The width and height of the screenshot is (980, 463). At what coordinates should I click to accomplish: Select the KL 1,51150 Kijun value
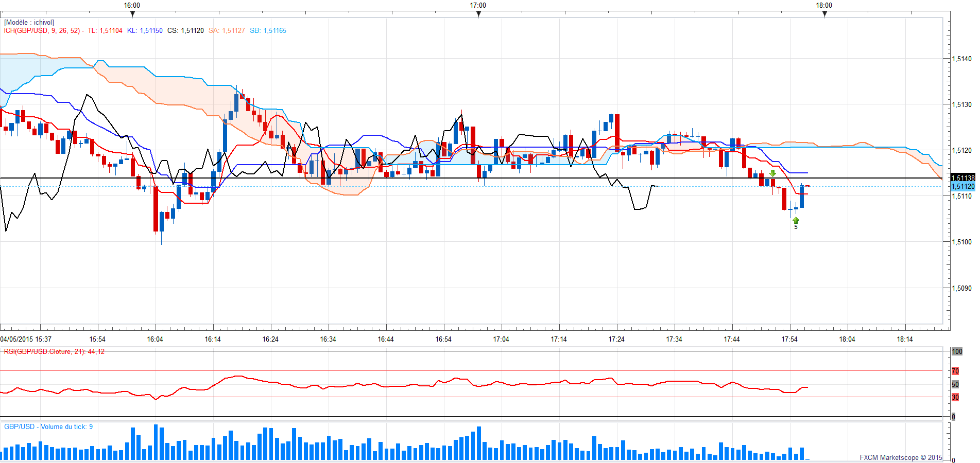coord(145,30)
